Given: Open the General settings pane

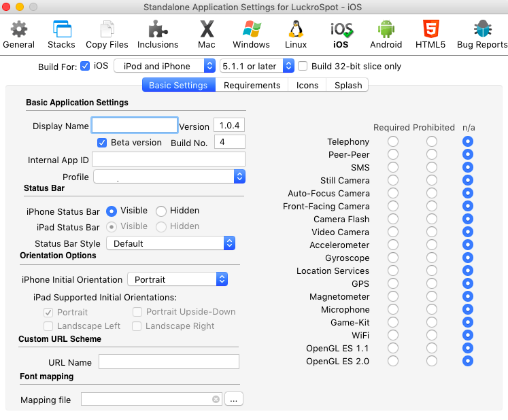Looking at the screenshot, I should coord(18,34).
